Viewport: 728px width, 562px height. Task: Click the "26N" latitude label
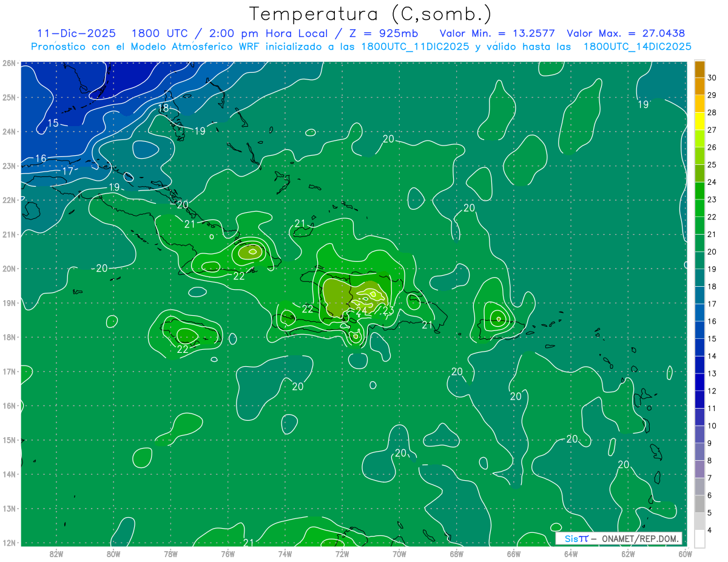click(x=8, y=63)
